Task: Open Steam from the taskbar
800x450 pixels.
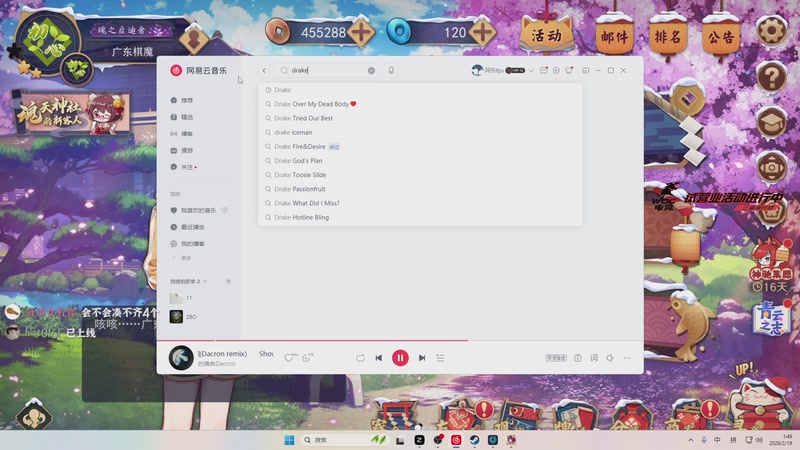Action: tap(474, 440)
